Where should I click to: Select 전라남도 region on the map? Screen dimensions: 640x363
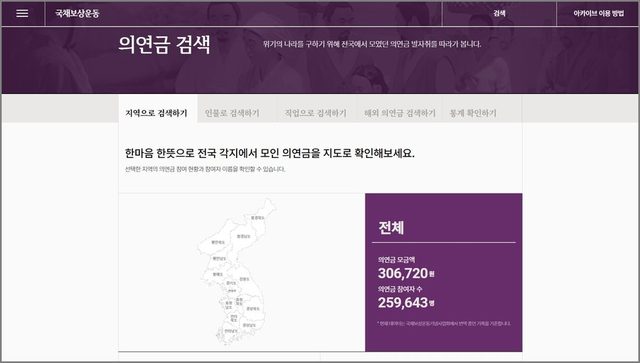point(230,331)
